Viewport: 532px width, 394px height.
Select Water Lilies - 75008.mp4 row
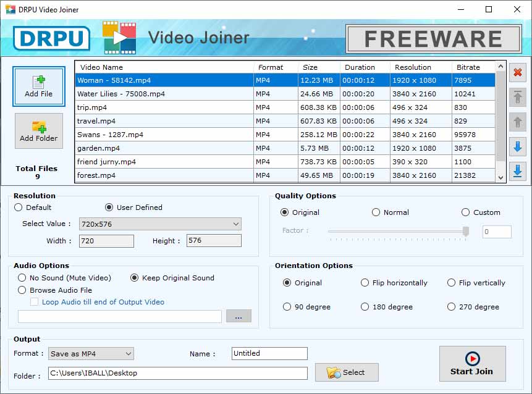(x=285, y=94)
